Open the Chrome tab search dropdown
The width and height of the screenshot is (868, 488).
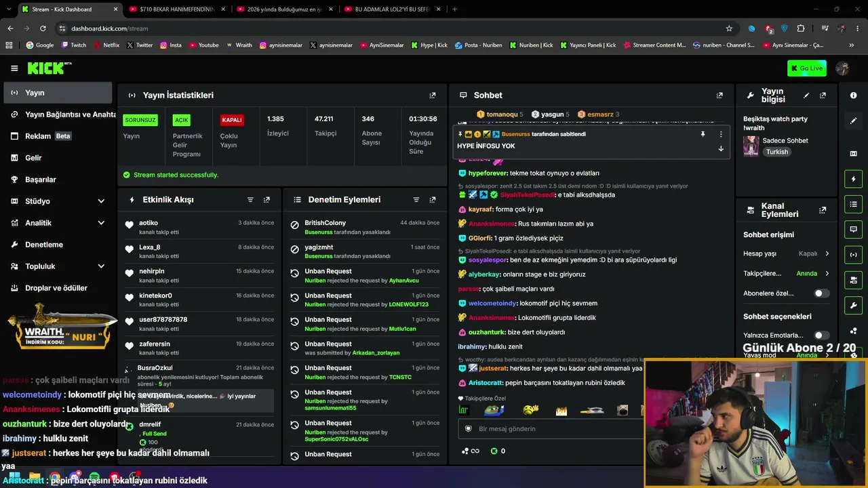[10, 9]
